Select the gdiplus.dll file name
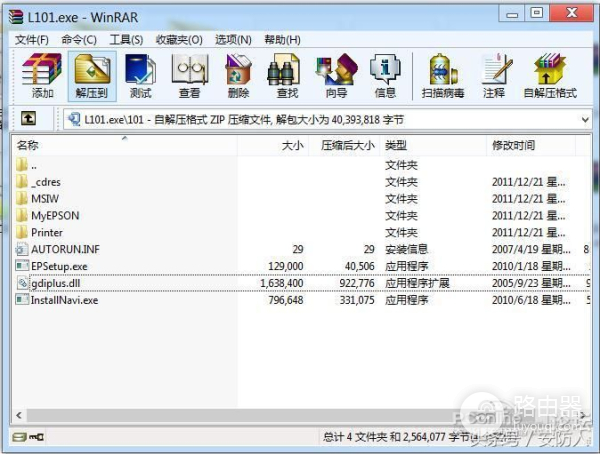Viewport: 600px width, 454px height. [x=56, y=283]
